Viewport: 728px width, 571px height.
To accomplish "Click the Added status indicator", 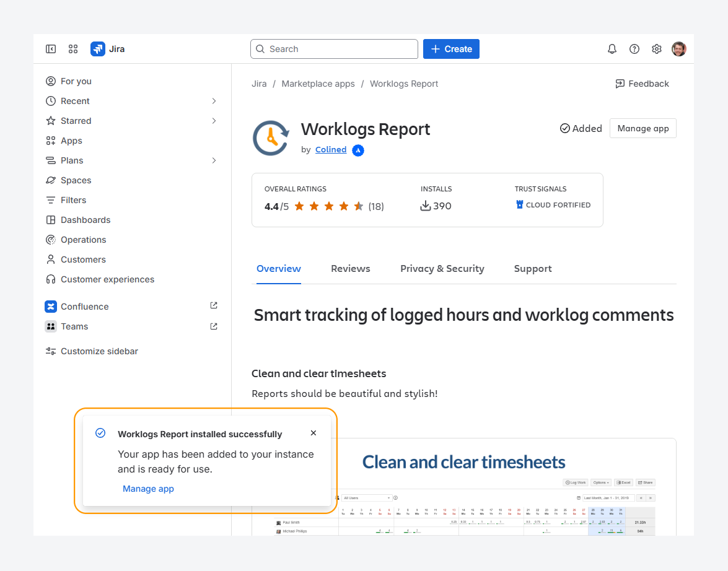I will point(581,129).
